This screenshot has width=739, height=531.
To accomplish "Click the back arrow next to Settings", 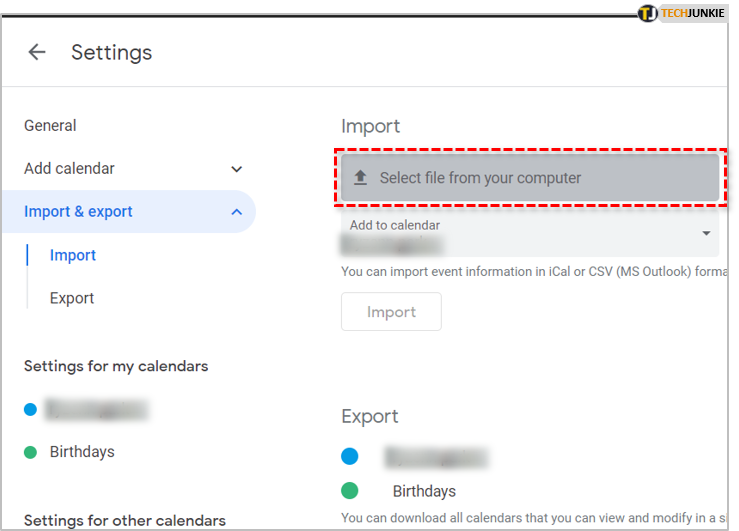I will point(37,52).
